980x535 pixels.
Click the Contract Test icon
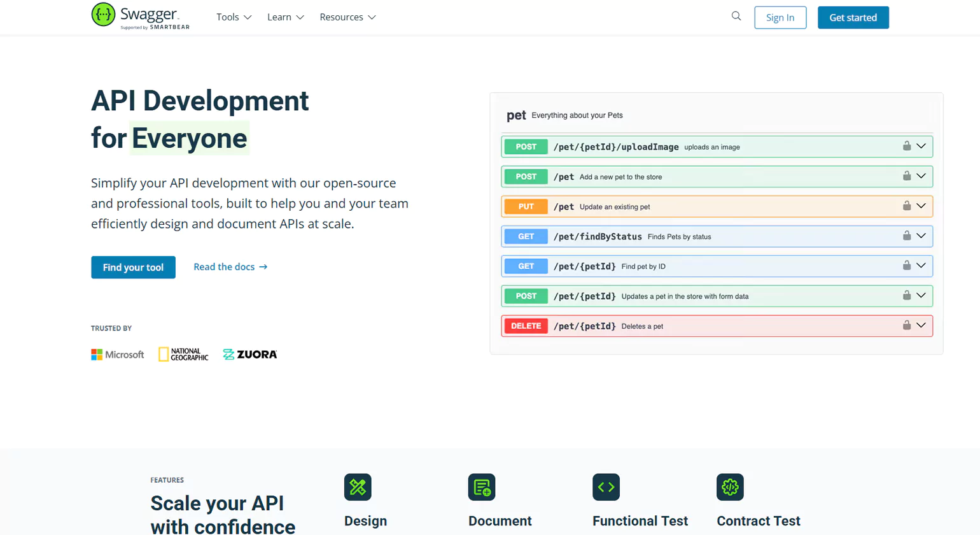(730, 487)
